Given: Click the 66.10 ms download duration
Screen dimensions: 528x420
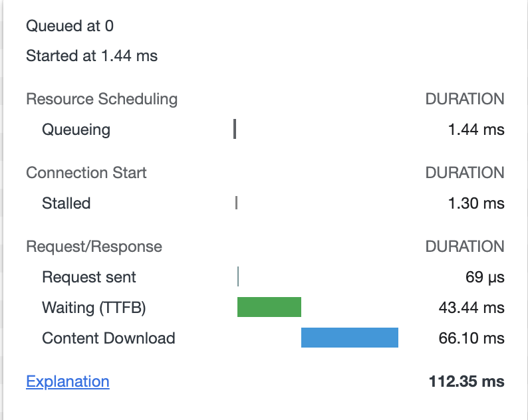Looking at the screenshot, I should (x=471, y=338).
